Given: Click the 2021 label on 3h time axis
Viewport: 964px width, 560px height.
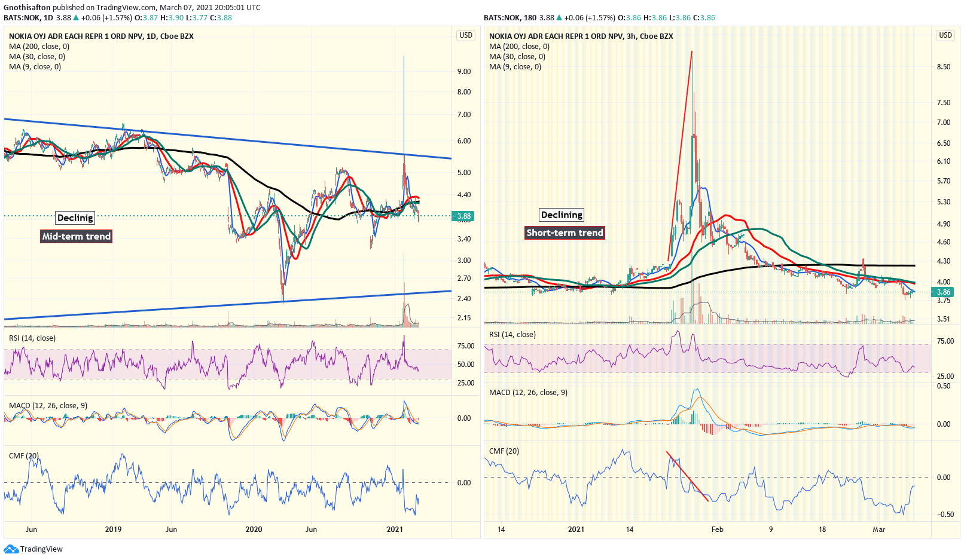Looking at the screenshot, I should (576, 530).
